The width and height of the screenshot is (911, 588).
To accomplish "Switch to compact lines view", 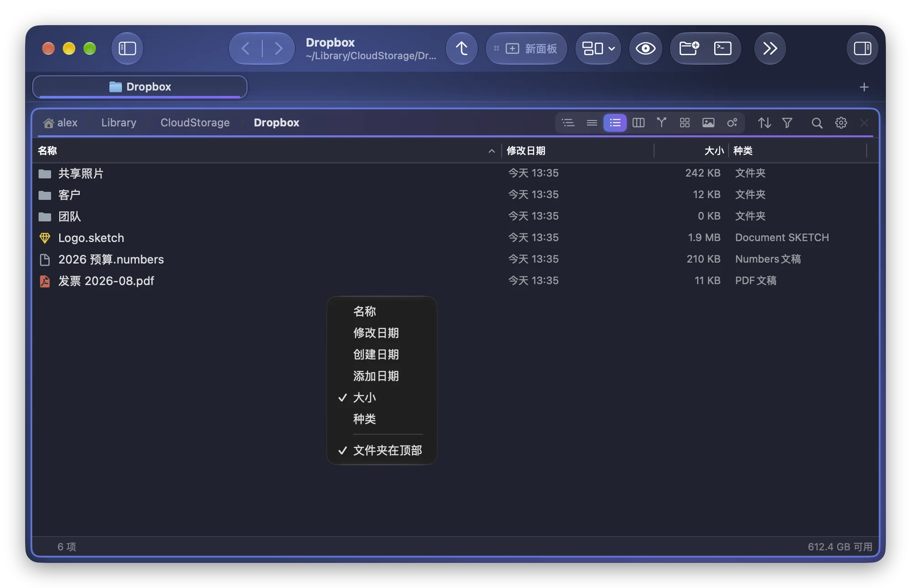I will click(592, 123).
